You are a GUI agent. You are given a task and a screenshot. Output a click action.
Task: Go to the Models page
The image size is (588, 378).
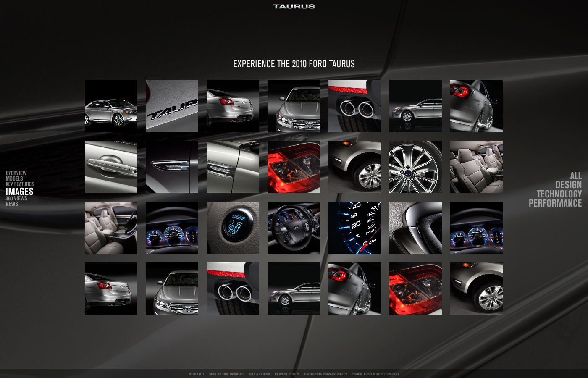point(14,178)
